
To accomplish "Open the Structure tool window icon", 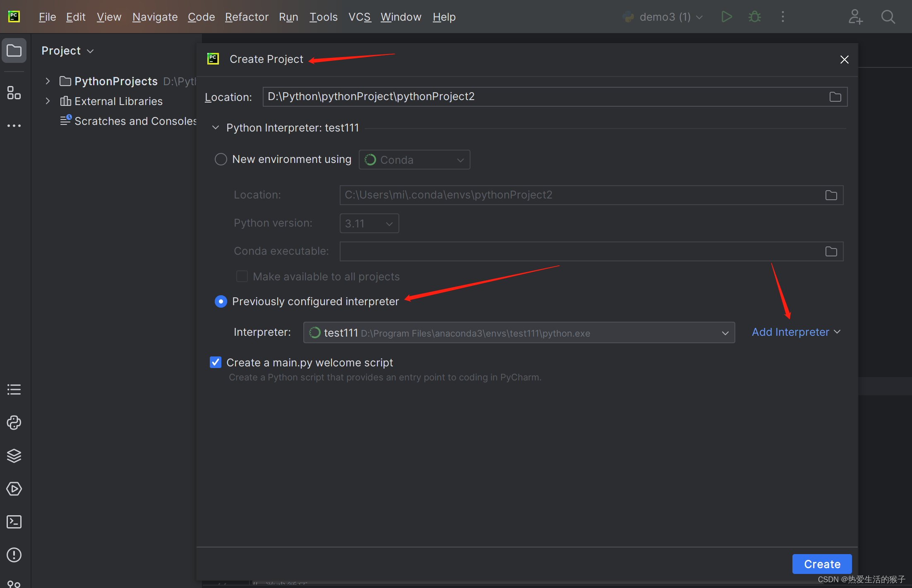I will point(14,93).
